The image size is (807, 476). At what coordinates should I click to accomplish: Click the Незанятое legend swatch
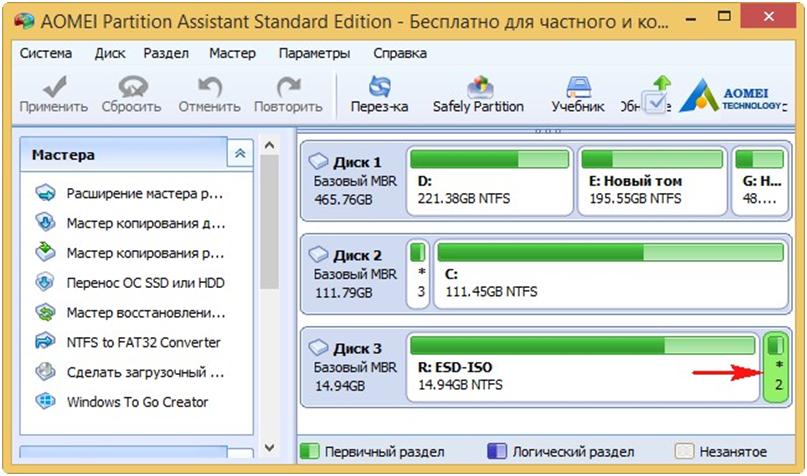[685, 452]
